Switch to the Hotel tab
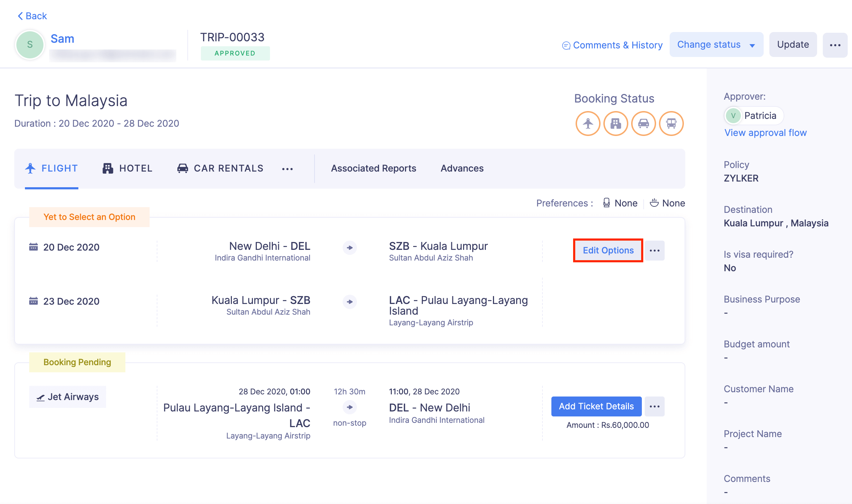Image resolution: width=852 pixels, height=504 pixels. (128, 168)
